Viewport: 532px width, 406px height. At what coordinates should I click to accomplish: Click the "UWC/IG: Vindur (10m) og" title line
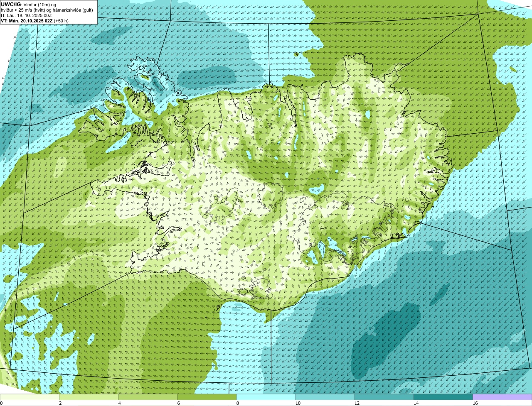(x=29, y=4)
